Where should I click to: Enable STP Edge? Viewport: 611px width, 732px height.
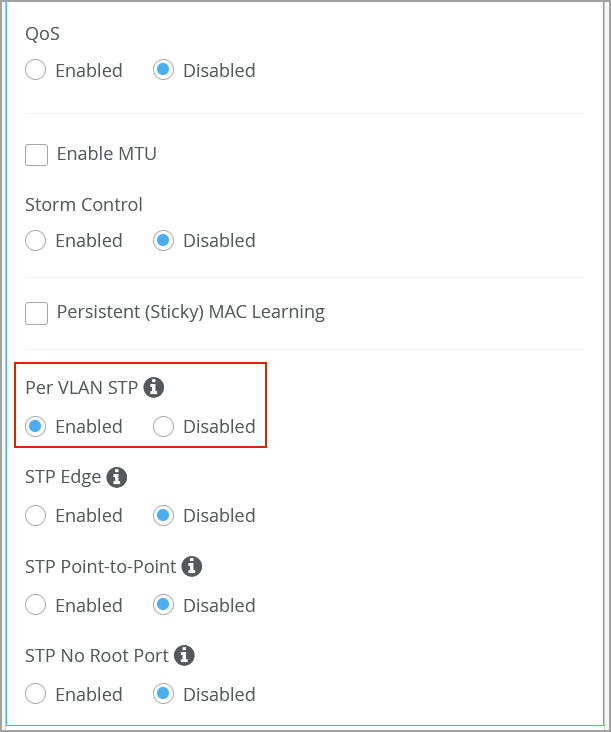36,515
